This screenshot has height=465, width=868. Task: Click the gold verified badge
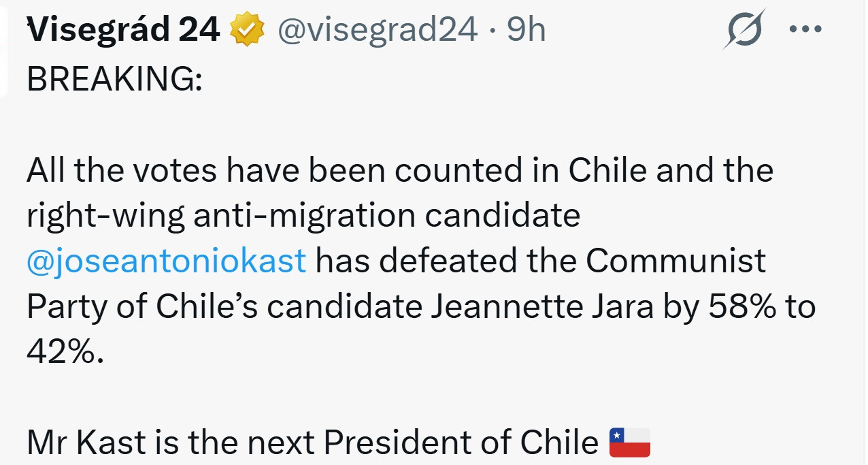(248, 30)
